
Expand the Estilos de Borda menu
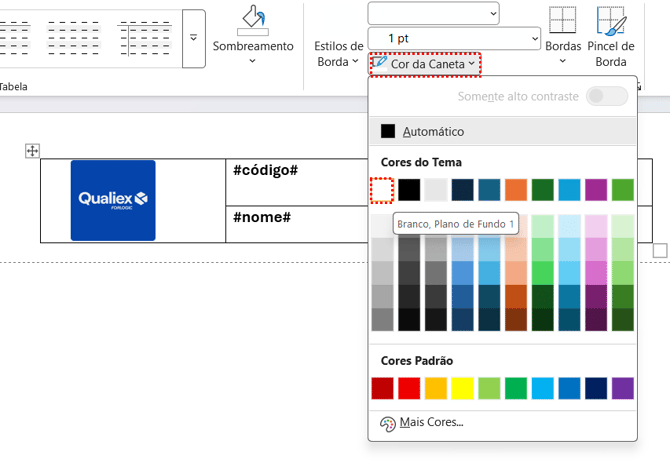(338, 54)
